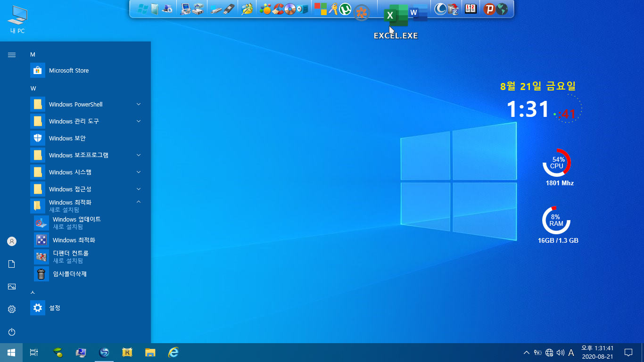Open the colored balls dock icon
The image size is (644, 362).
click(x=266, y=9)
